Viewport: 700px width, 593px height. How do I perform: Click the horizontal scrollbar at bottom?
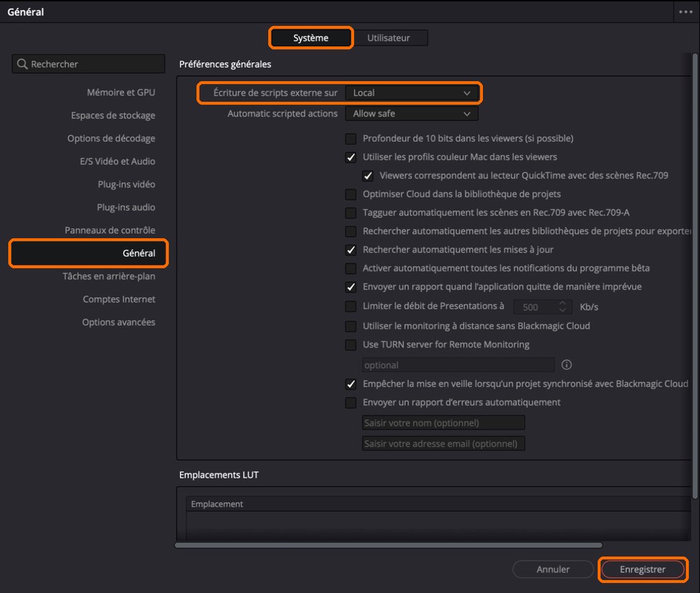(x=388, y=545)
